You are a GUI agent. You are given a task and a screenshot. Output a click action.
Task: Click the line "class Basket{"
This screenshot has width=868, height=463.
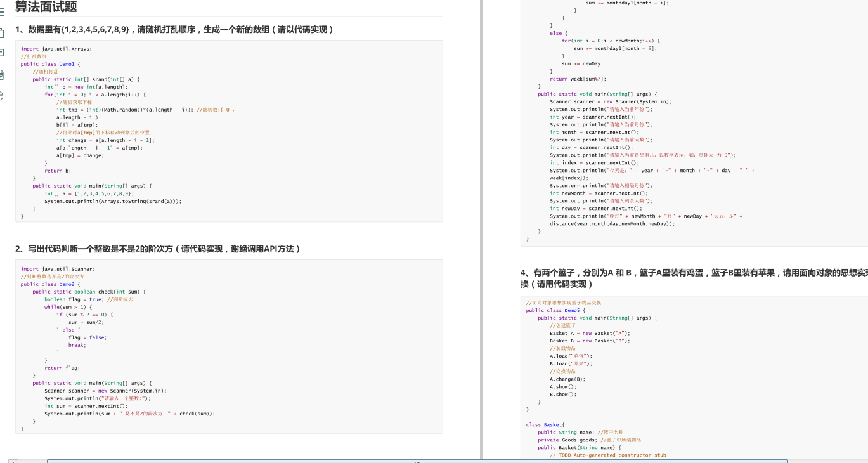545,424
